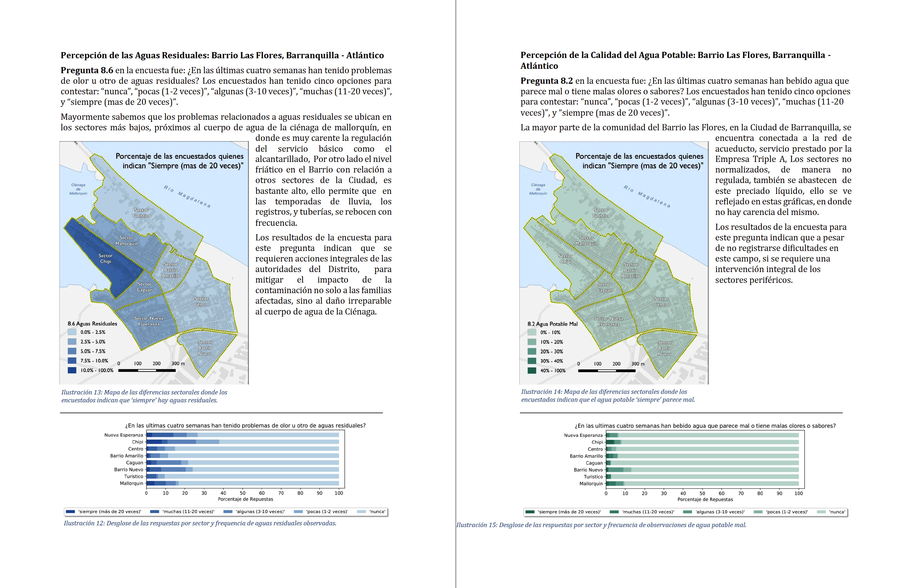This screenshot has height=588, width=911.
Task: Click 'Porcentaje de Repuestas' axis label under green chart
Action: point(705,499)
